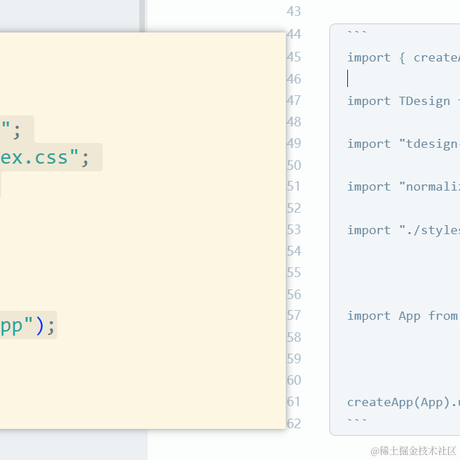Screen dimensions: 460x460
Task: Click line number 44 in the gutter
Action: 294,34
